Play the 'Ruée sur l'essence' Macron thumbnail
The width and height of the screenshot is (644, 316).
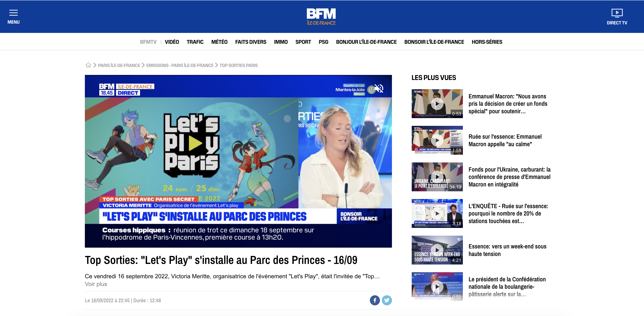(x=437, y=140)
